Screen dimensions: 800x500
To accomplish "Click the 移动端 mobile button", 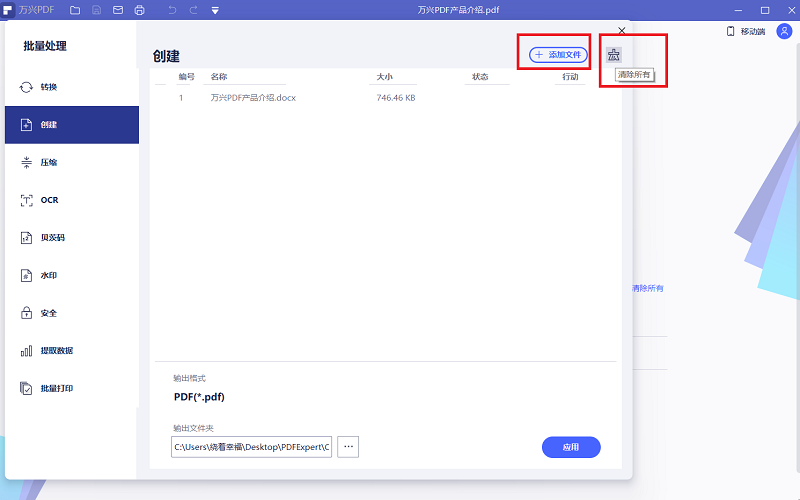I will (x=745, y=32).
